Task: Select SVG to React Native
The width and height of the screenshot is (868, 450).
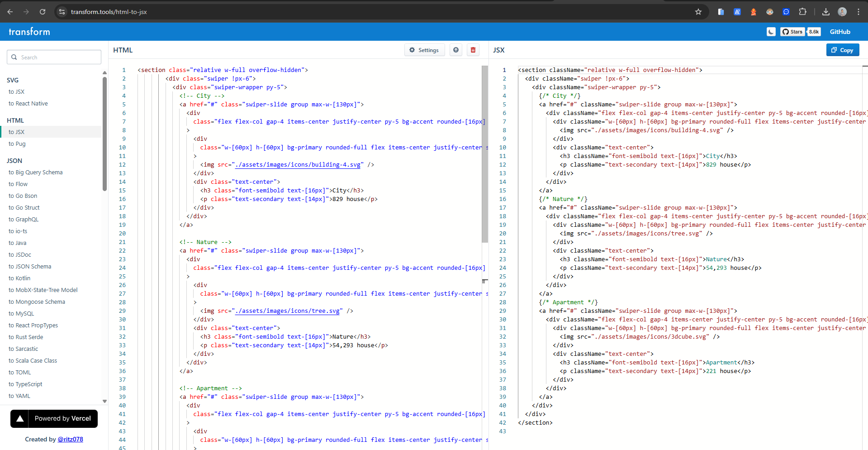Action: [28, 104]
